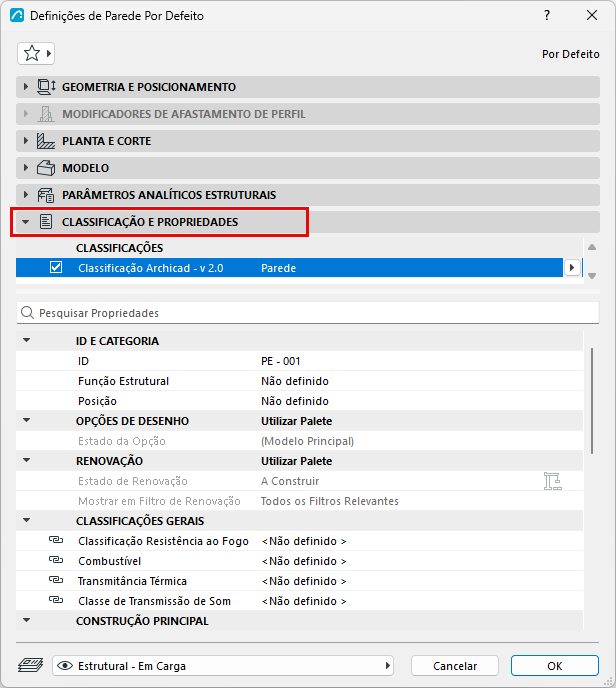Select the Parede classification value
Screen dimensions: 616x688
(x=279, y=268)
